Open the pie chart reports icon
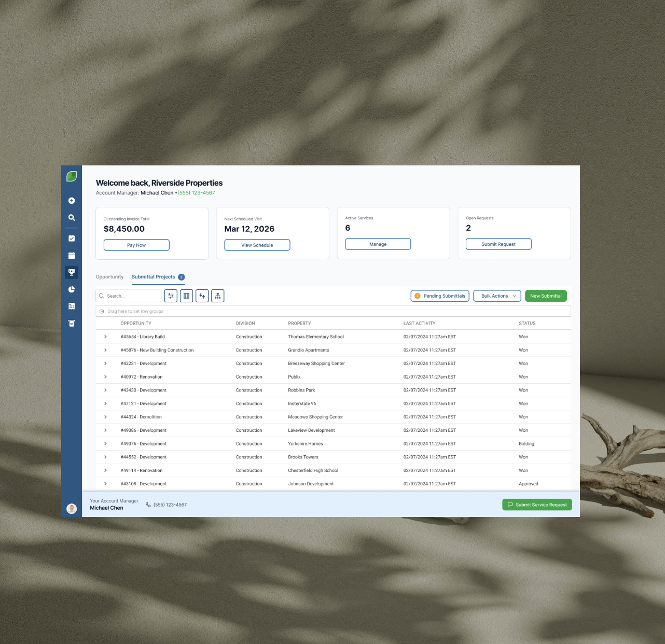The height and width of the screenshot is (644, 665). (x=72, y=289)
